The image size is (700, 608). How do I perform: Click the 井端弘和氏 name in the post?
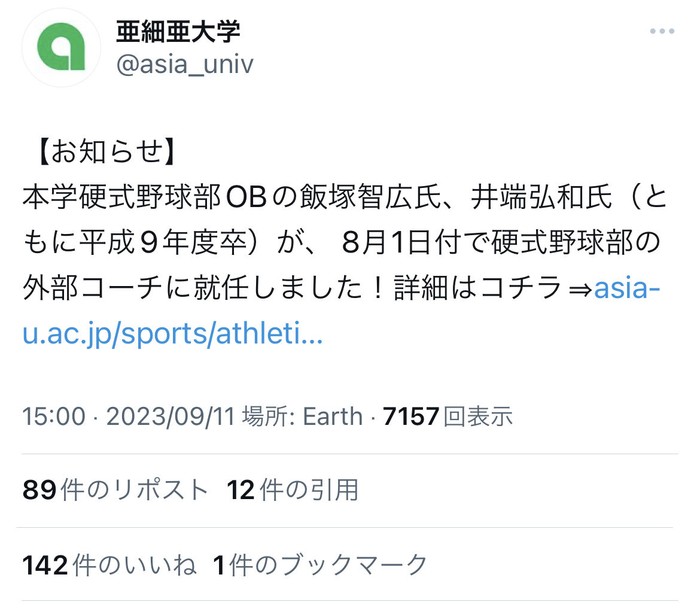click(x=541, y=197)
